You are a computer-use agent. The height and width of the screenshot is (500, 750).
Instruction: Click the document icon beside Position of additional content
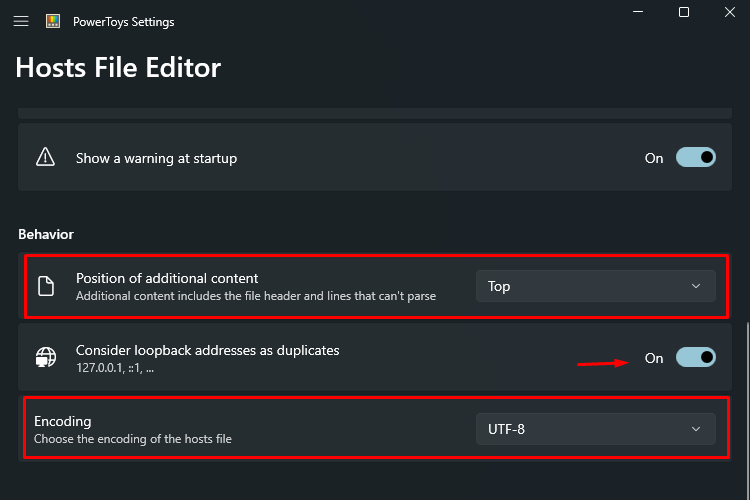point(46,286)
